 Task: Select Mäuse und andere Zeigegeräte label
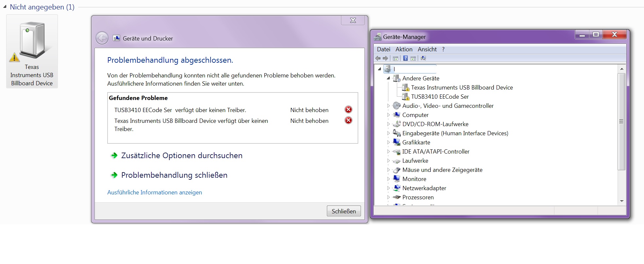442,170
